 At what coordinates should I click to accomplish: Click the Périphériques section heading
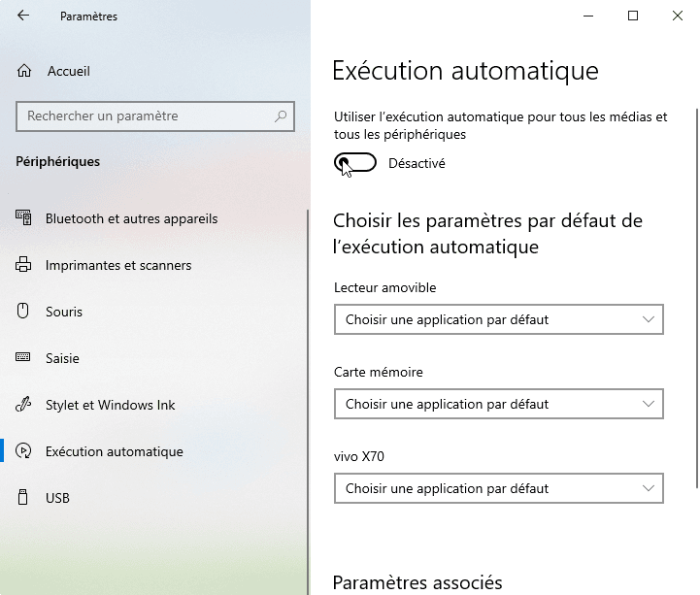pyautogui.click(x=58, y=161)
